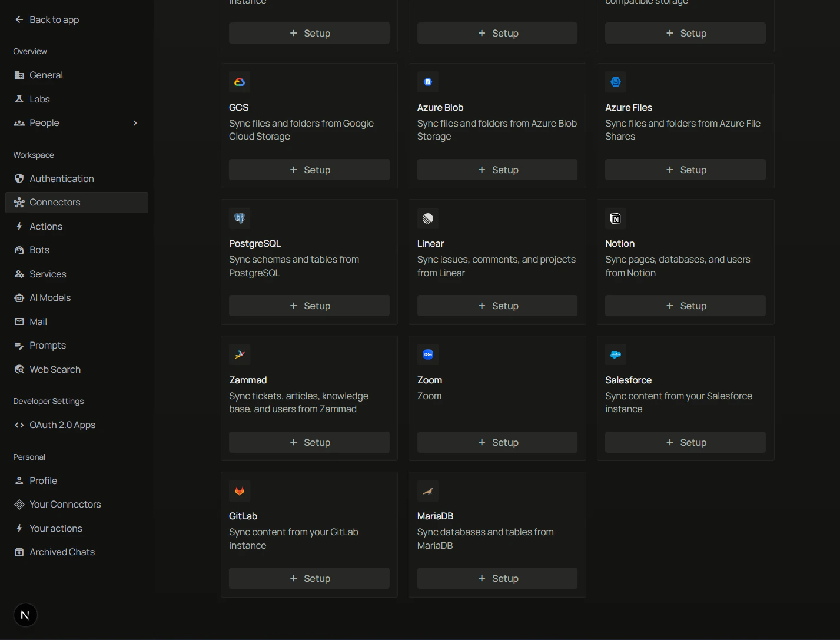Click the round N avatar badge
The width and height of the screenshot is (840, 640).
pyautogui.click(x=25, y=615)
